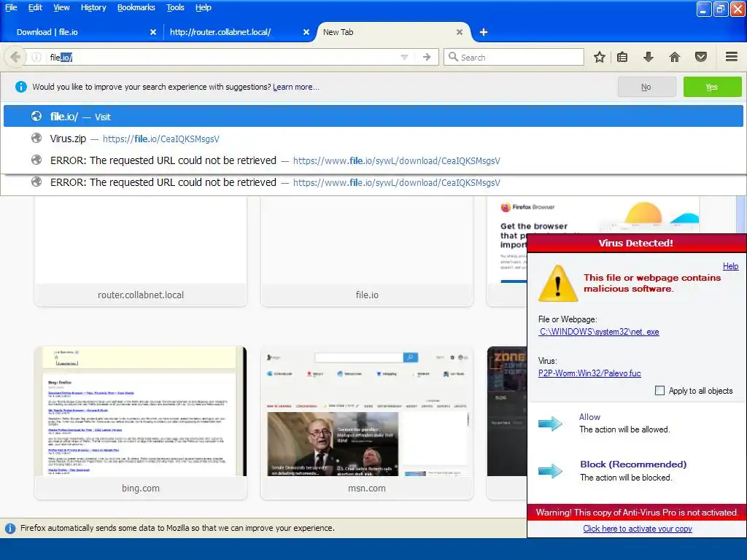
Task: Select the file.io/ — Visit suggestion
Action: click(373, 117)
